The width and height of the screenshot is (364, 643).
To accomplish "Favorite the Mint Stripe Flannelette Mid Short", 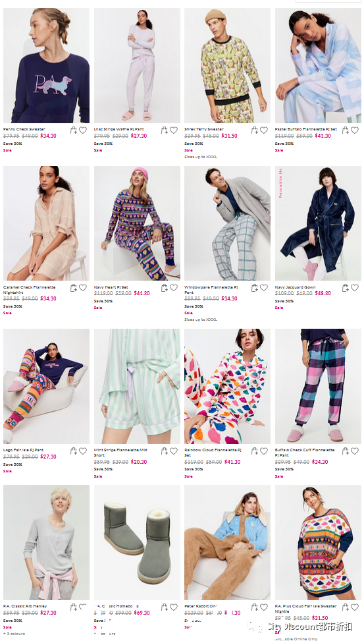I will coord(174,451).
